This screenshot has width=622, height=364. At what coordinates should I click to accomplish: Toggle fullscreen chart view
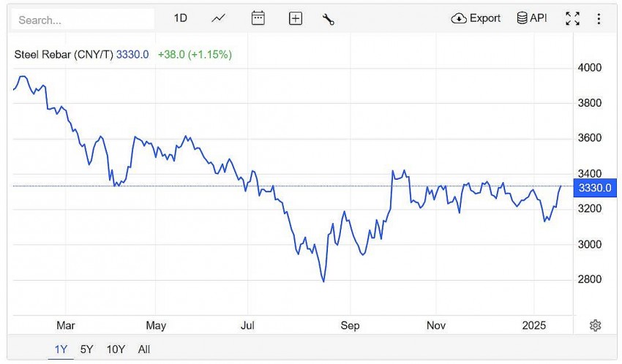[572, 19]
